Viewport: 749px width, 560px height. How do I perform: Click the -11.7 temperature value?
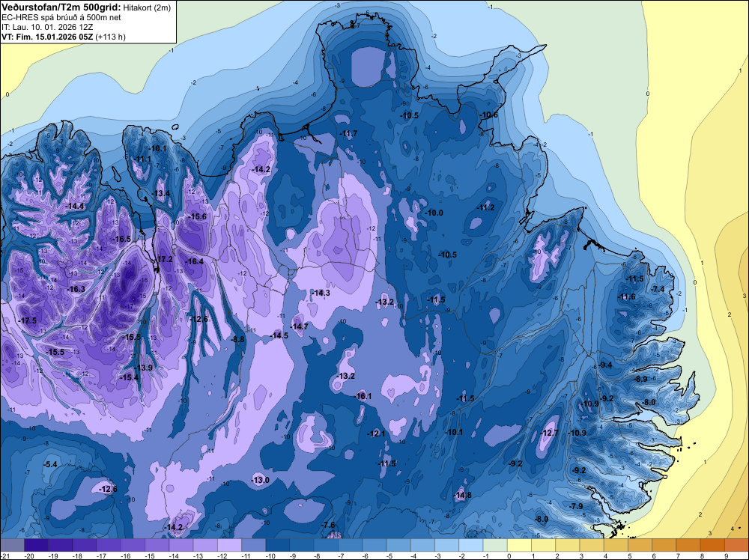(348, 134)
